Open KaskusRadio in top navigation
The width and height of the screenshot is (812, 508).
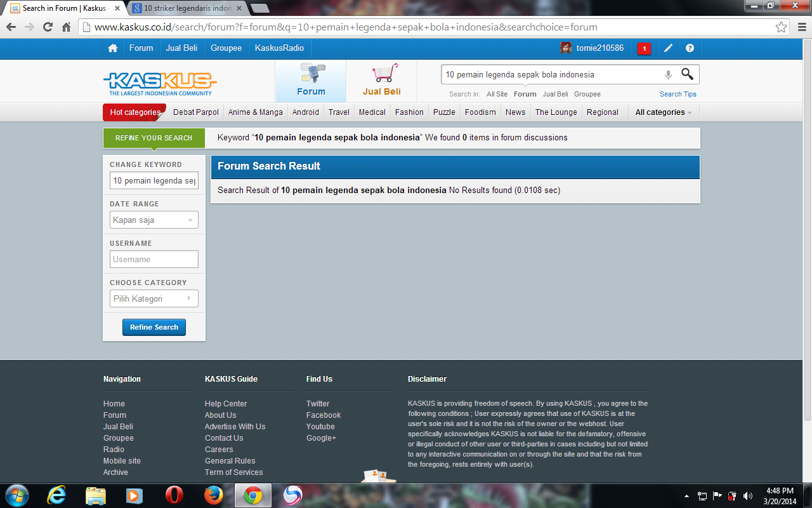tap(279, 48)
